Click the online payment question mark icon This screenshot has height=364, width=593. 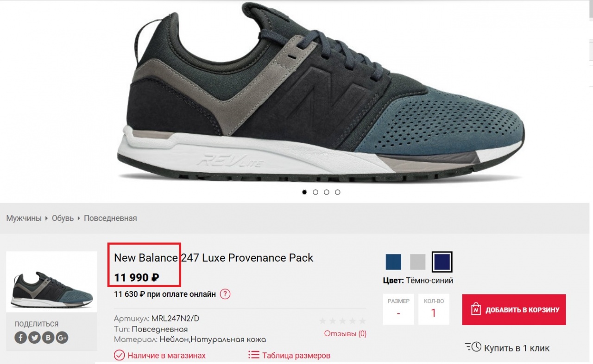225,294
